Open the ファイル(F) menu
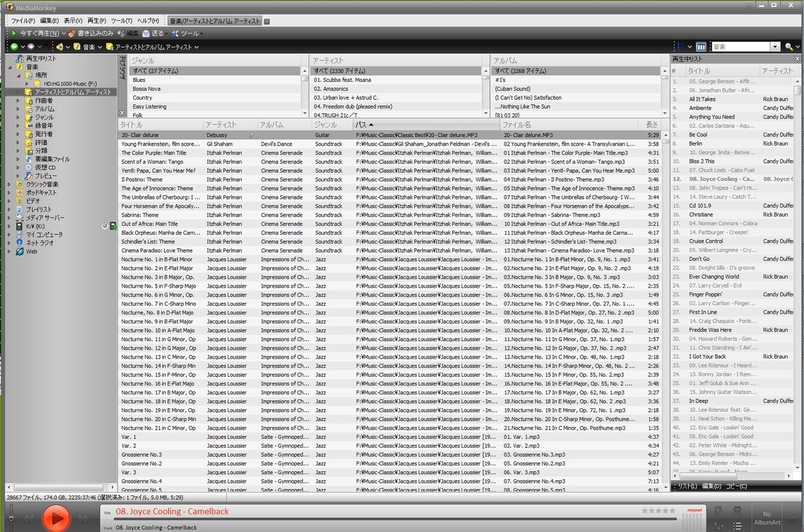The width and height of the screenshot is (804, 532). coord(23,21)
